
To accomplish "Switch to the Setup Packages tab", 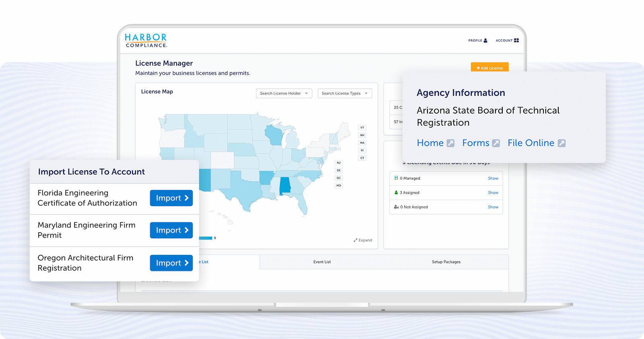I will [446, 262].
